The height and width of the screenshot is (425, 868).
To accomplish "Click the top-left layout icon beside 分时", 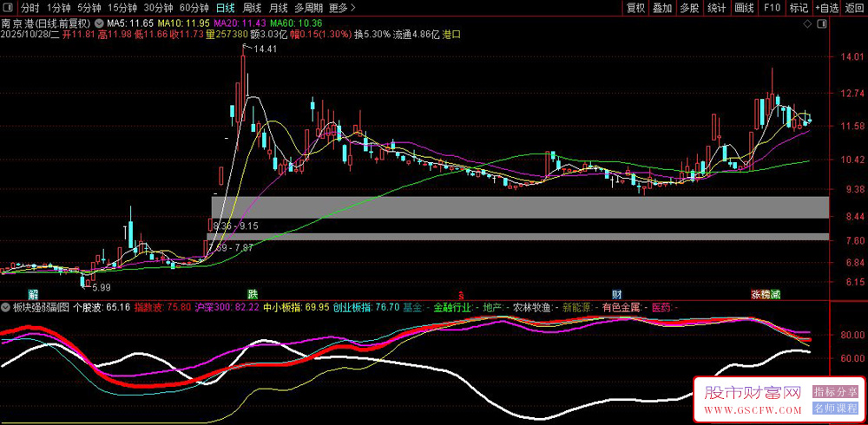I will click(x=9, y=8).
